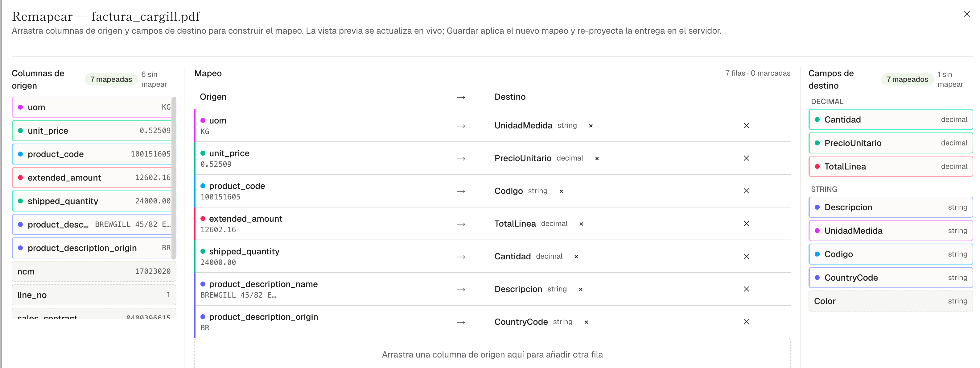Select the line_no source column
This screenshot has width=980, height=368.
coord(93,295)
